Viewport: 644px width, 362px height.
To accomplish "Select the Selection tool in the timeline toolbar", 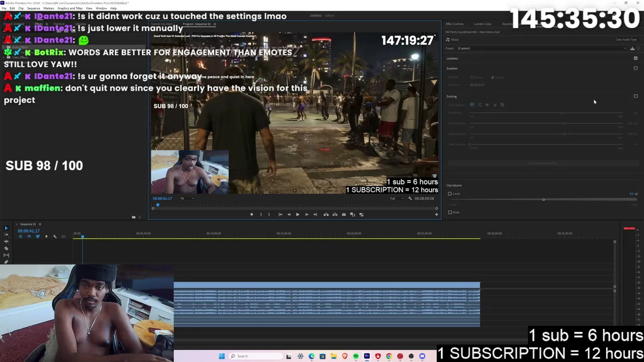I will [x=6, y=229].
